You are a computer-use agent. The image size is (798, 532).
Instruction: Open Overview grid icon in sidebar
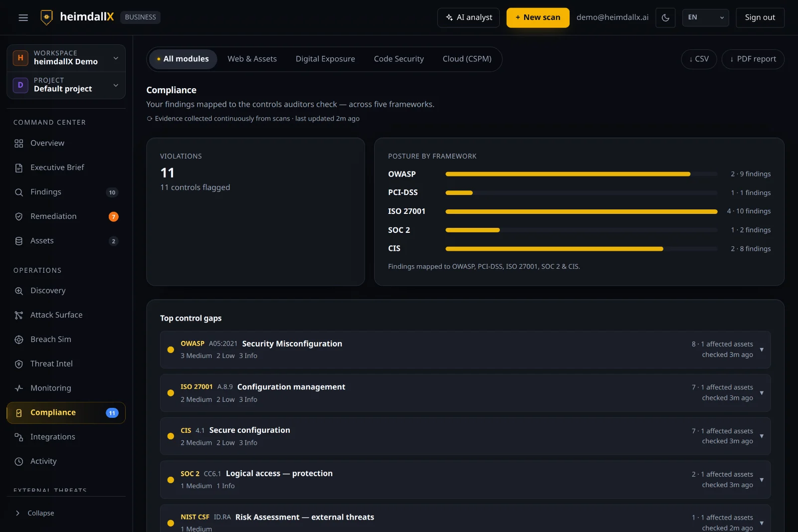pos(19,144)
